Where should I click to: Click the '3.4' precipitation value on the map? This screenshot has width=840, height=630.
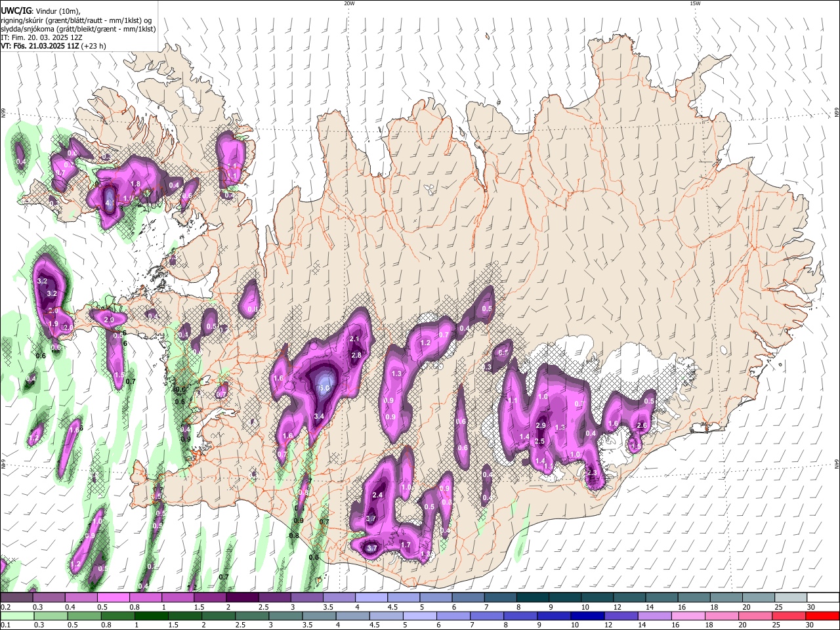(x=320, y=416)
